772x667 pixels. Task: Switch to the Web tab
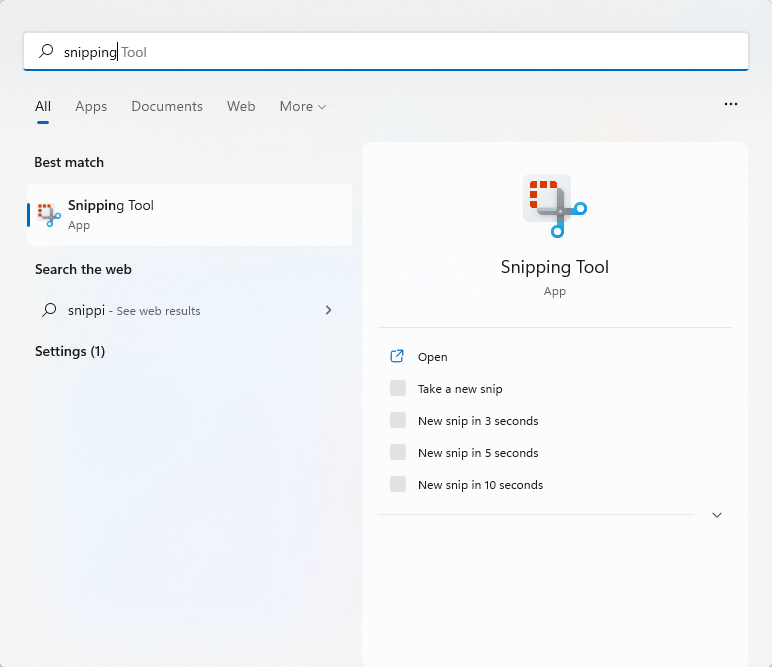tap(241, 106)
